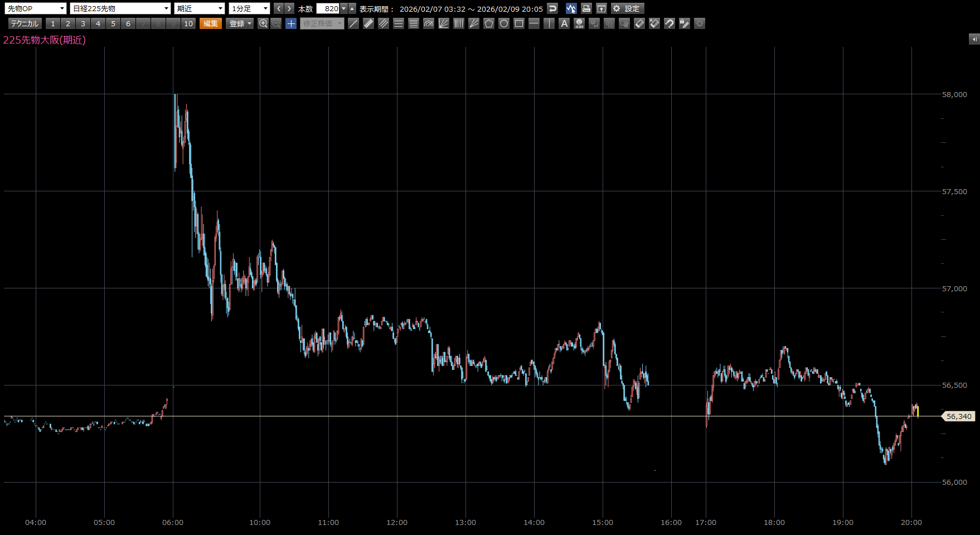Open the 設定 settings button
980x535 pixels.
(627, 8)
